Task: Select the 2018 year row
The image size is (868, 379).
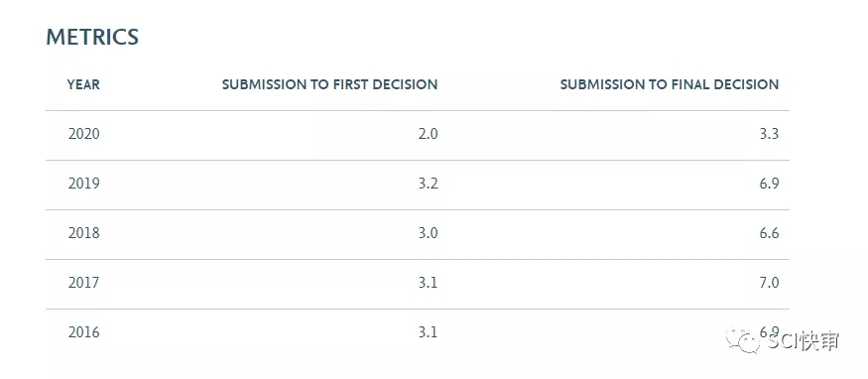Action: tap(418, 234)
